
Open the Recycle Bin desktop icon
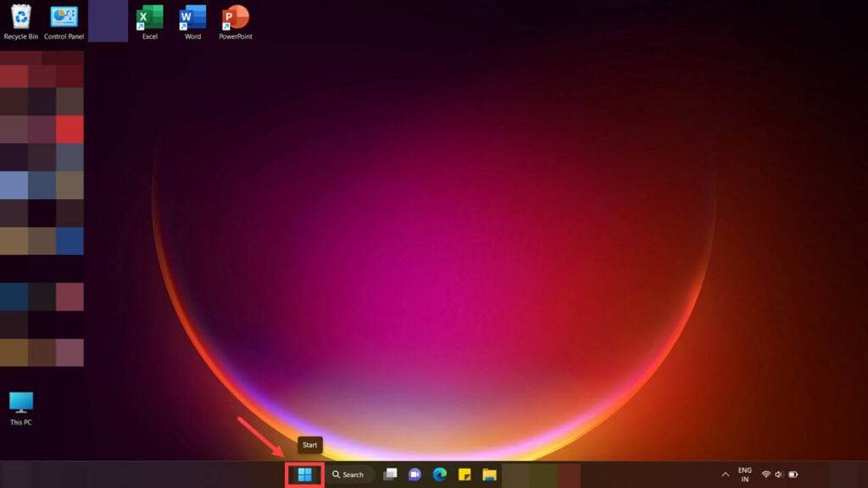pyautogui.click(x=21, y=22)
